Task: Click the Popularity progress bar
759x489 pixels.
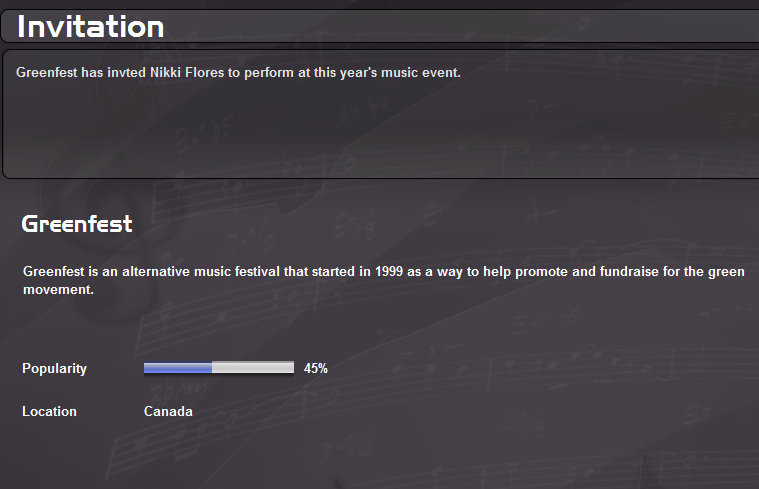Action: tap(219, 368)
